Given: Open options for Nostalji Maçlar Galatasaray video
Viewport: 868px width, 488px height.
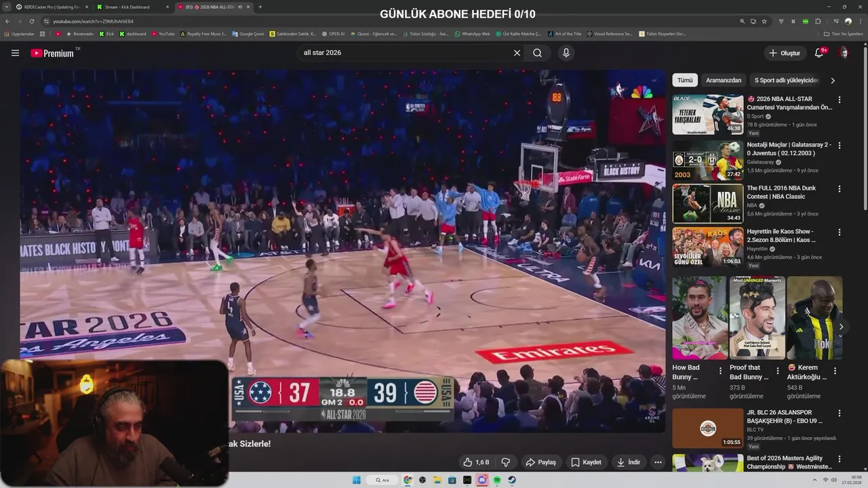Looking at the screenshot, I should tap(839, 145).
